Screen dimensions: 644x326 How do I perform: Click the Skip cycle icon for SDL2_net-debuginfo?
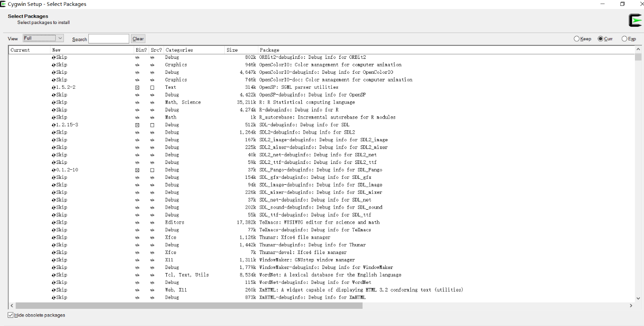(54, 155)
